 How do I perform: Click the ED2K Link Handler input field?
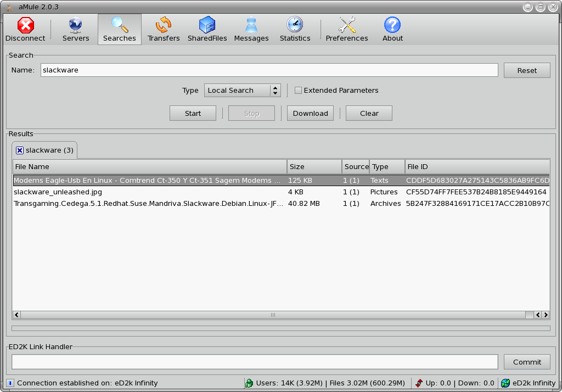click(255, 362)
